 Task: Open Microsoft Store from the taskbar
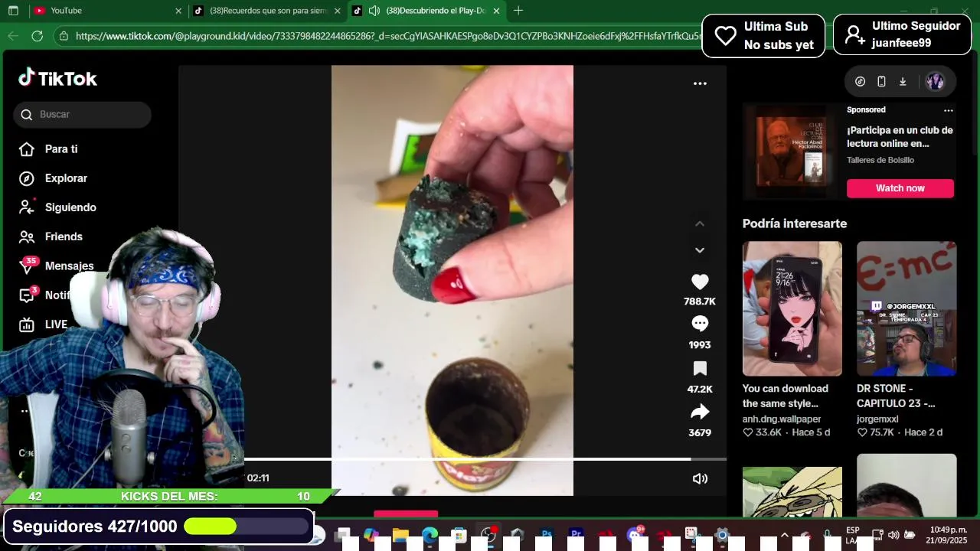pyautogui.click(x=459, y=536)
